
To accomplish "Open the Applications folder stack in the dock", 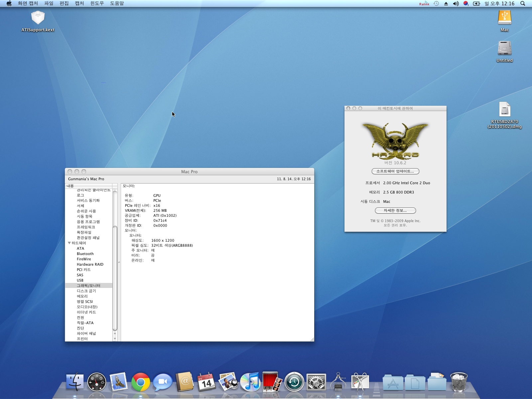I will [393, 382].
